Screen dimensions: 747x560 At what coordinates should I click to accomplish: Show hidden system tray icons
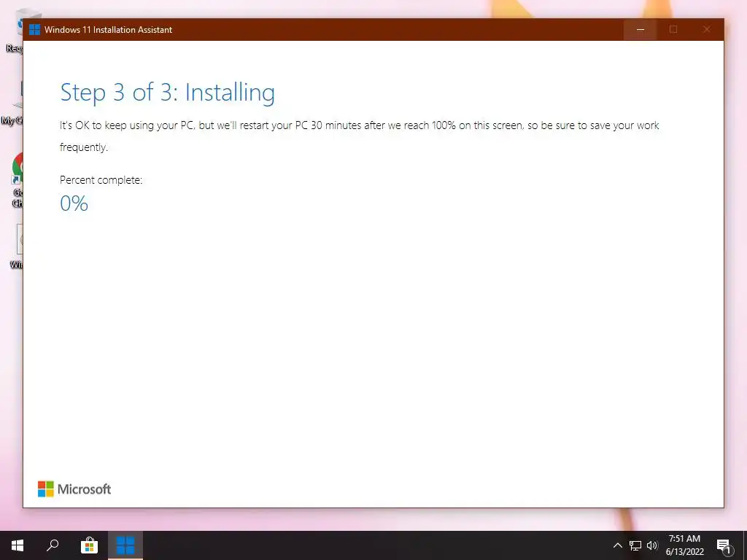click(x=617, y=545)
